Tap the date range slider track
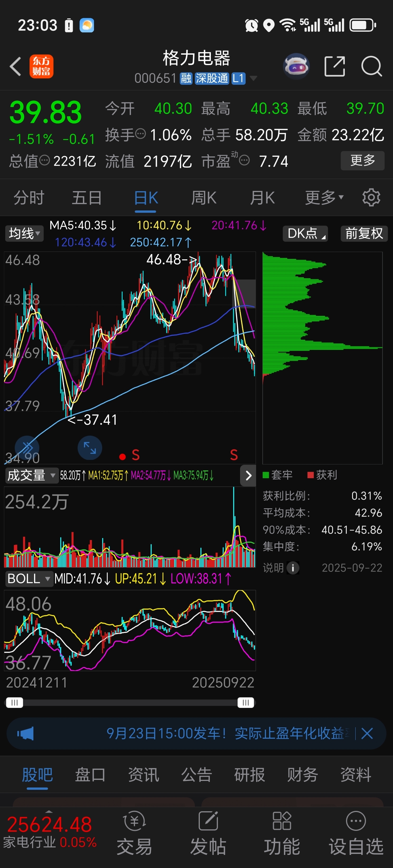393x868 pixels. click(130, 703)
